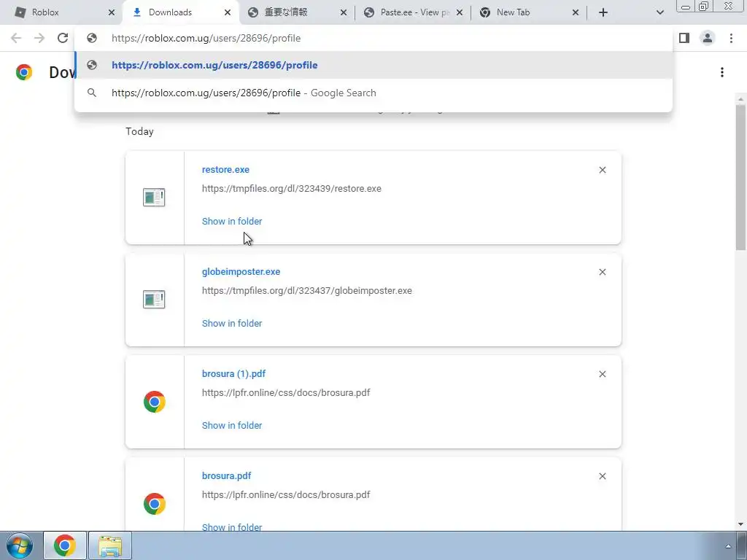Click the address bar URL field
Viewport: 747px width, 560px height.
(373, 38)
